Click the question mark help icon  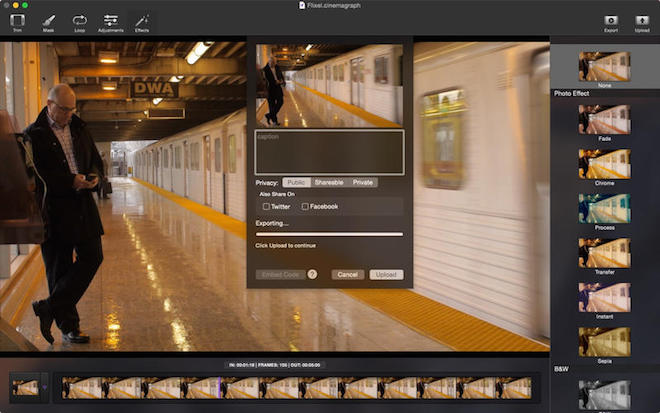tap(312, 274)
